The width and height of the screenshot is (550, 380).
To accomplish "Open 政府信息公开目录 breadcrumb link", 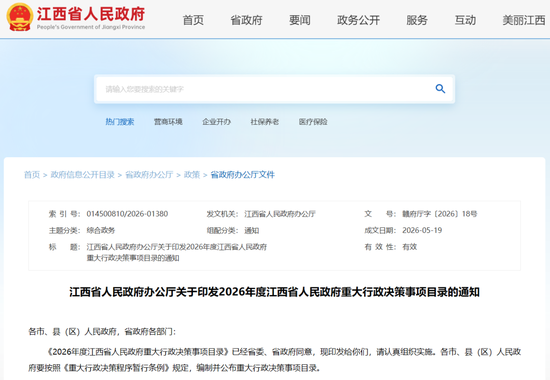I will coord(82,175).
